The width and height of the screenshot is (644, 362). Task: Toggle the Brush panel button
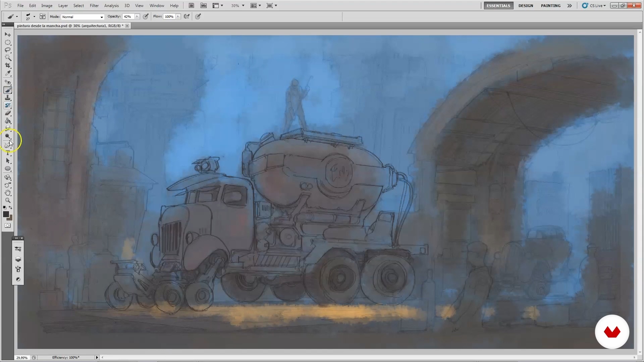coord(43,16)
